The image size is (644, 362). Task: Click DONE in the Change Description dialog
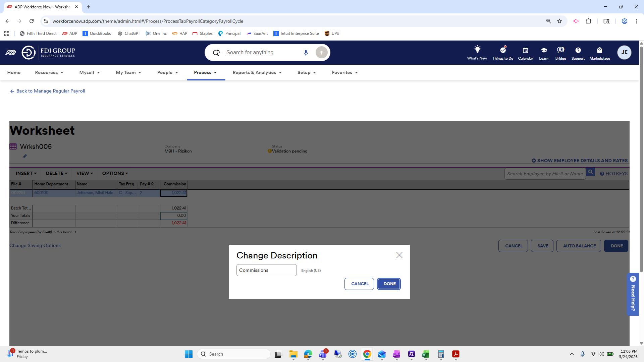pos(389,284)
